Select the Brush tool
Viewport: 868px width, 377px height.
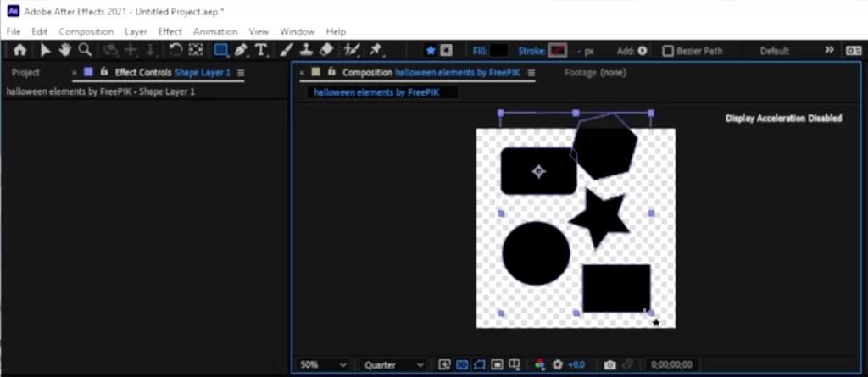(x=287, y=50)
